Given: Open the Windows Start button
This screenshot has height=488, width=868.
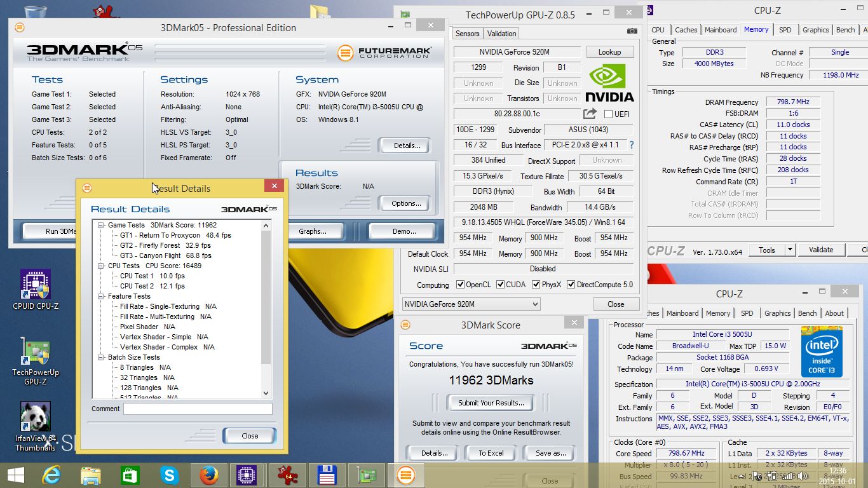Looking at the screenshot, I should click(x=15, y=475).
